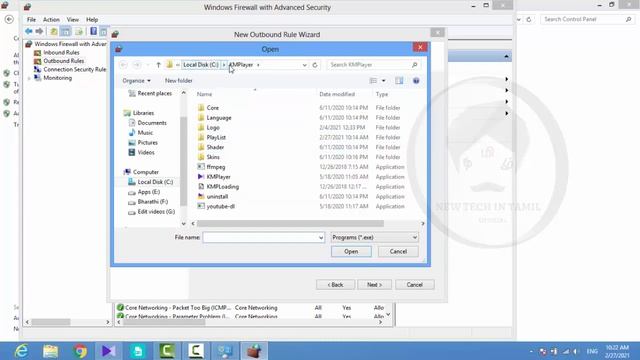640x360 pixels.
Task: Click the file list horizontal scrollbar
Action: (290, 224)
